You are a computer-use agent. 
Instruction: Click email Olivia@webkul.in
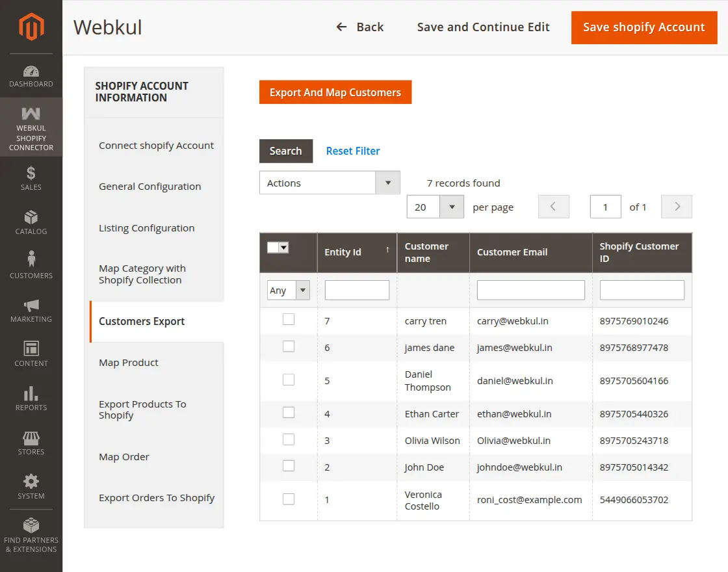(x=513, y=441)
